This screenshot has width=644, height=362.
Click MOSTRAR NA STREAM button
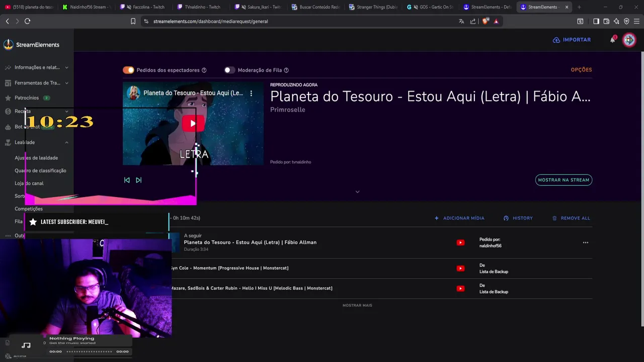coord(563,180)
